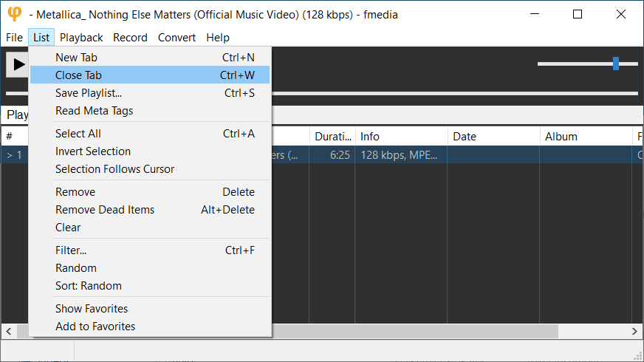The height and width of the screenshot is (362, 644).
Task: Select Remove Dead Items
Action: tap(150, 210)
